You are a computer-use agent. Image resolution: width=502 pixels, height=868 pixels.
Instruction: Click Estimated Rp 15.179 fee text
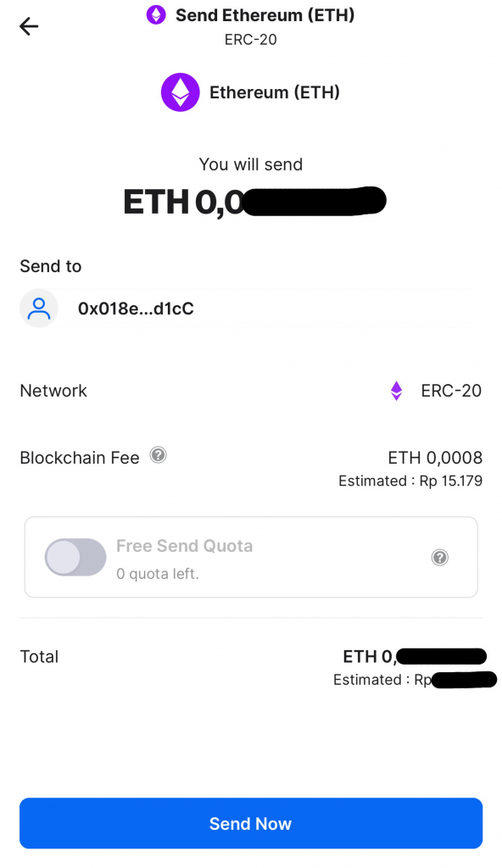tap(410, 481)
